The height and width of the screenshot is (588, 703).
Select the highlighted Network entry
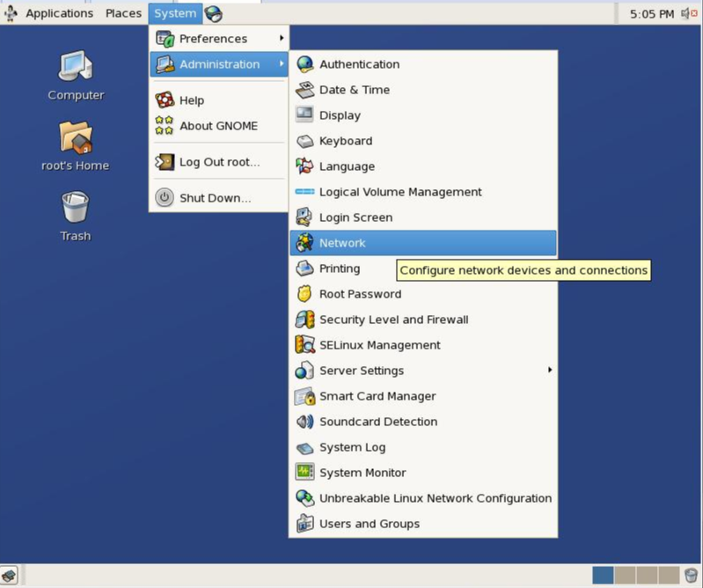423,243
